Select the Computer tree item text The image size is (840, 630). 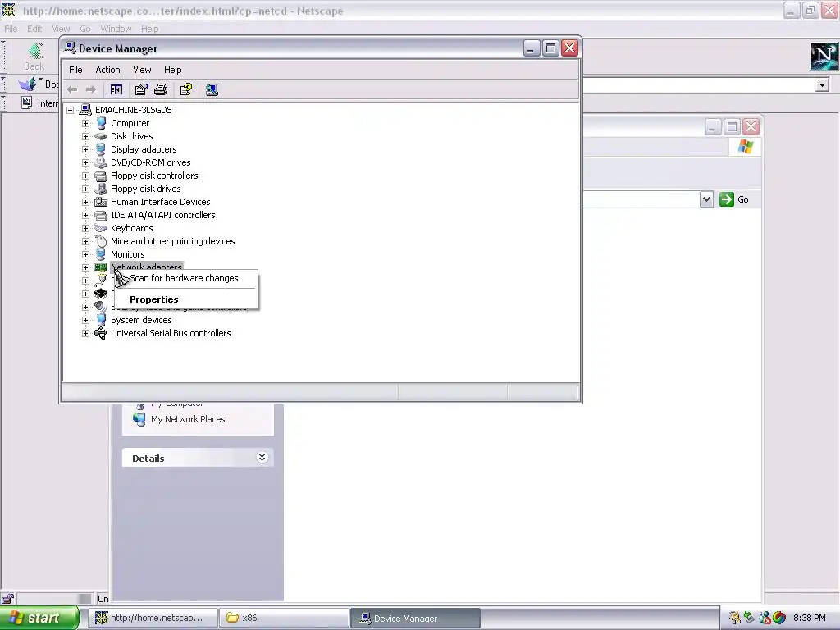[130, 123]
